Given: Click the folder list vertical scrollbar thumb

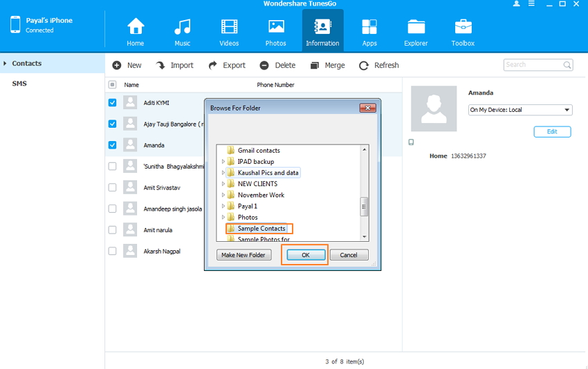Looking at the screenshot, I should [365, 206].
